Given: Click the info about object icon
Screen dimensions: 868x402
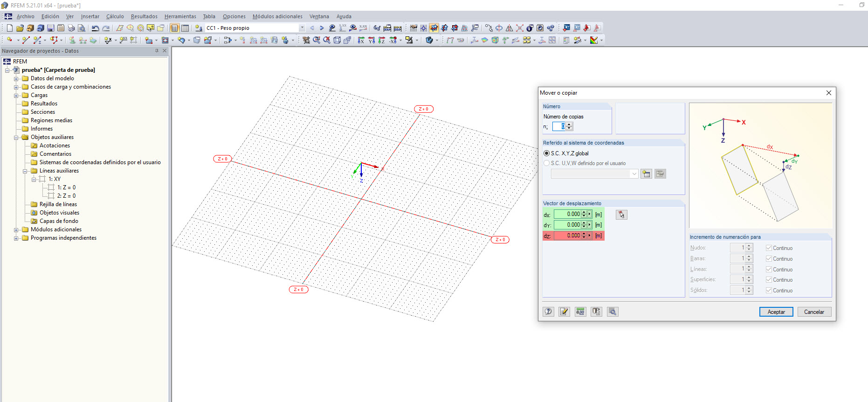Looking at the screenshot, I should (530, 28).
